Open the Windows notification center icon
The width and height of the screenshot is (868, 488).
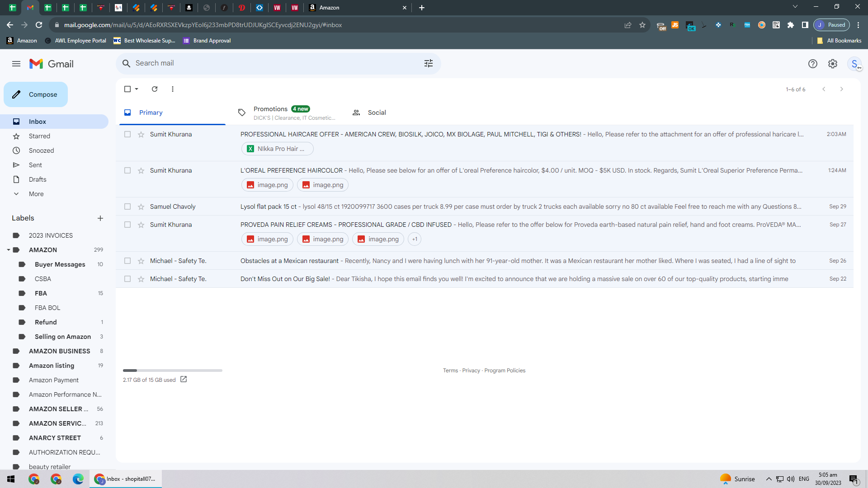point(854,479)
